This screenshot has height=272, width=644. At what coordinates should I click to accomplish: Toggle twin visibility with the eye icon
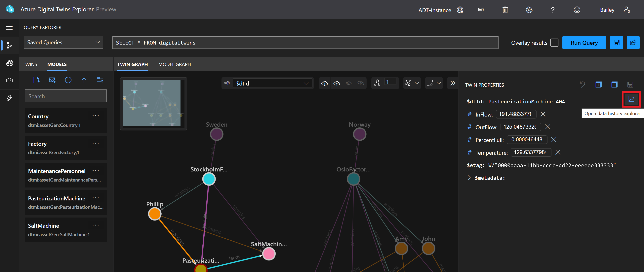(349, 83)
